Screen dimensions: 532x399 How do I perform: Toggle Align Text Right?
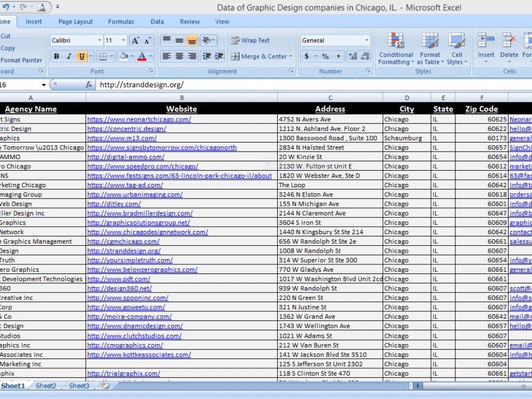coord(192,56)
